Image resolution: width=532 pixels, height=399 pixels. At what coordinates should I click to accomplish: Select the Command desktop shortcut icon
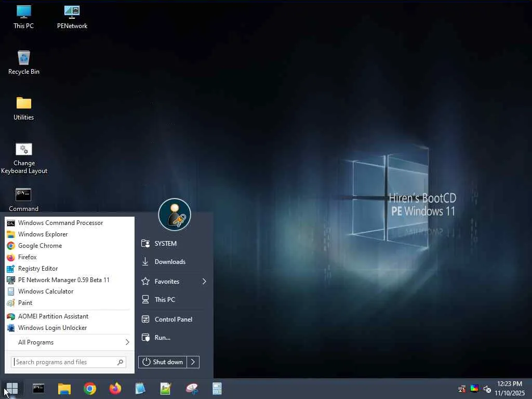(x=23, y=200)
